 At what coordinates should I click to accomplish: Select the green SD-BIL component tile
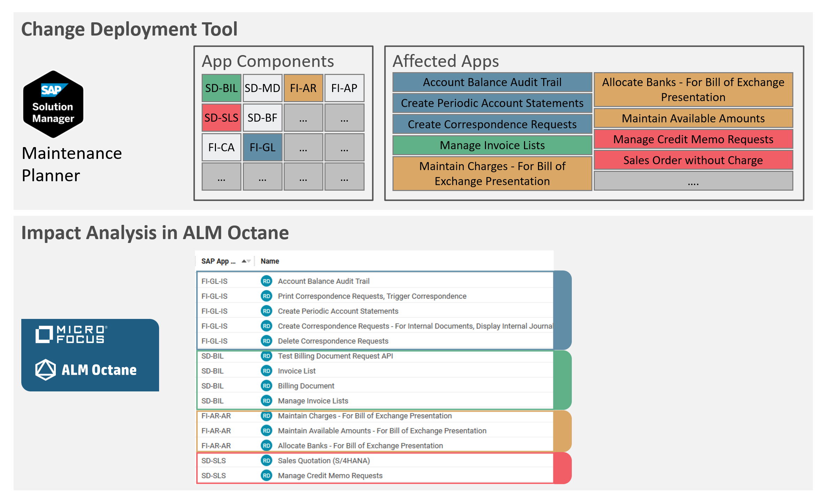[221, 88]
